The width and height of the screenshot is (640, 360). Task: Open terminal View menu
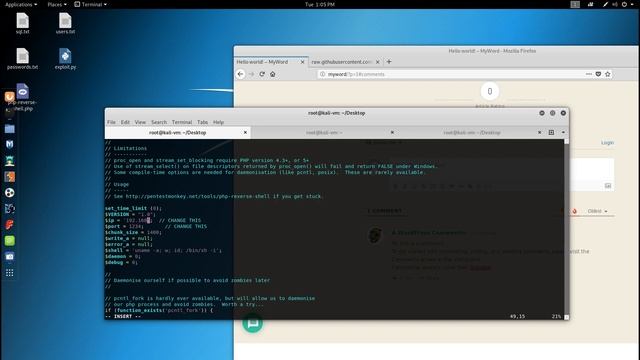[x=140, y=122]
